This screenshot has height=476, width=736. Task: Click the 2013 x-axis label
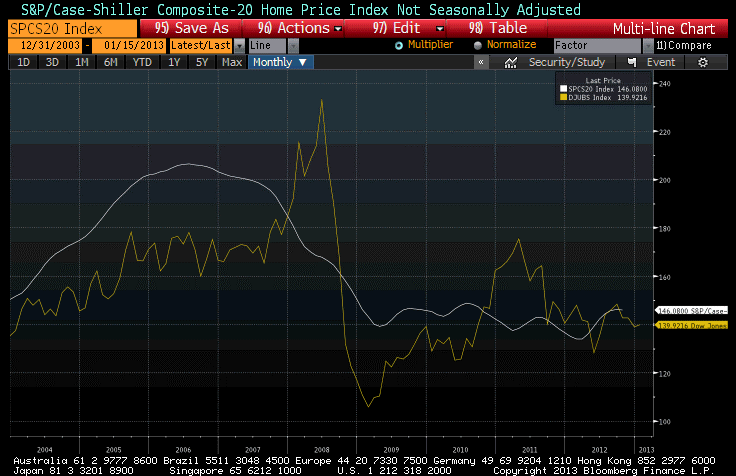(x=646, y=450)
